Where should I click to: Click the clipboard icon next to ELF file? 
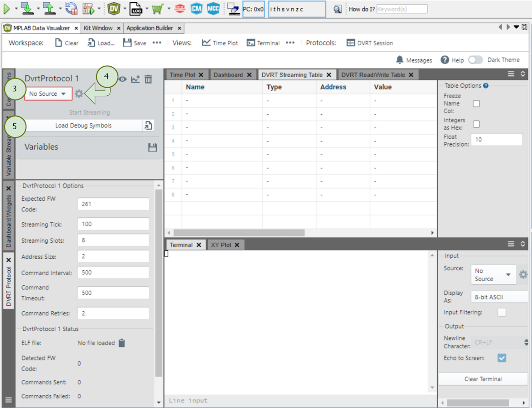(x=122, y=343)
